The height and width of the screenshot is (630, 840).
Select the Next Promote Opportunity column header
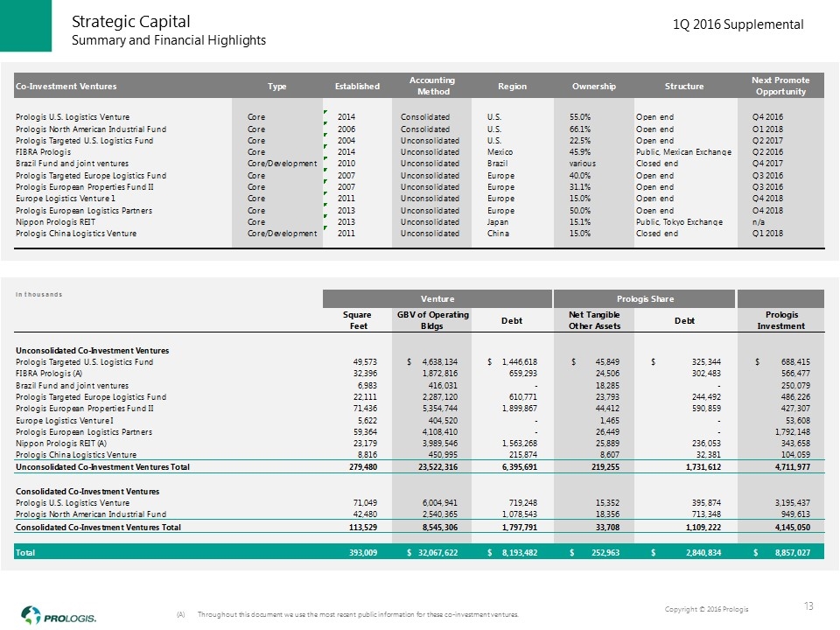(780, 86)
